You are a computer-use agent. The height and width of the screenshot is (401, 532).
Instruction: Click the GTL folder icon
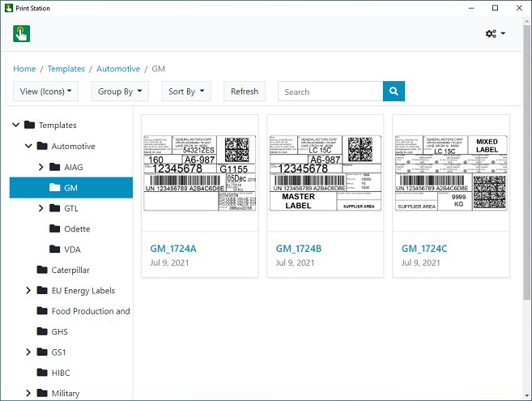click(54, 208)
